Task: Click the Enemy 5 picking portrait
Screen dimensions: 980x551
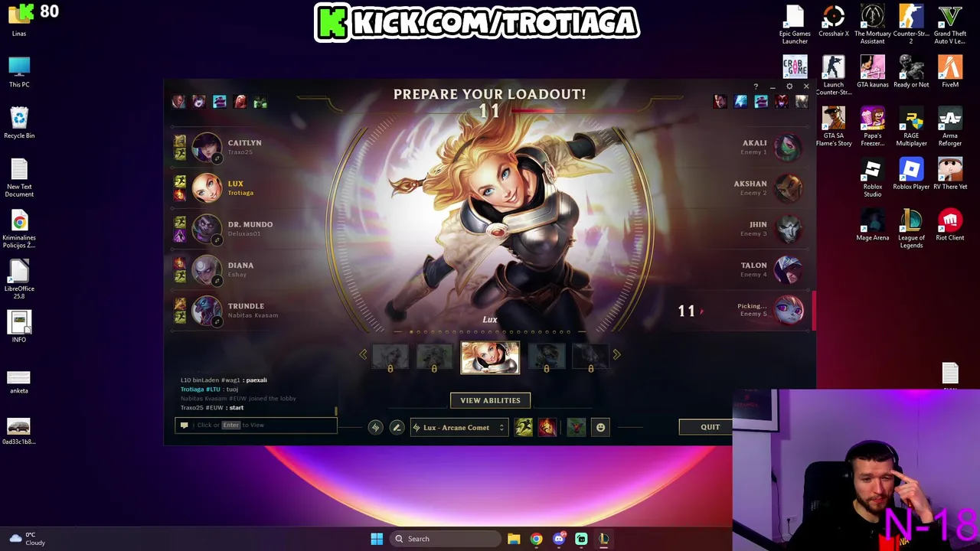Action: click(788, 310)
